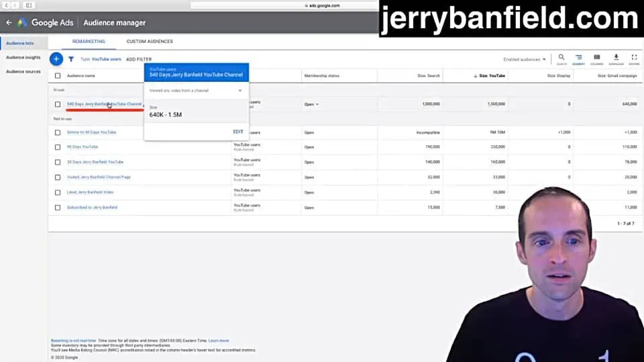Click the blue plus add-audience button
The width and height of the screenshot is (644, 362).
56,59
